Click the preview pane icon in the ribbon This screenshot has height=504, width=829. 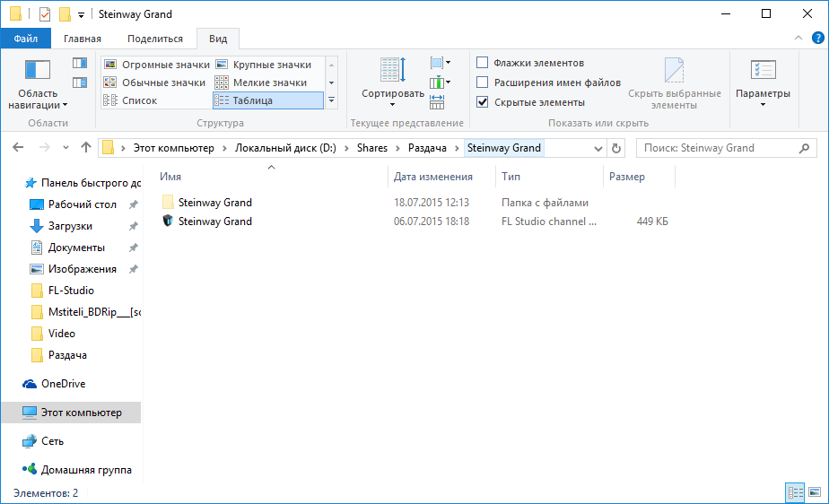point(80,64)
